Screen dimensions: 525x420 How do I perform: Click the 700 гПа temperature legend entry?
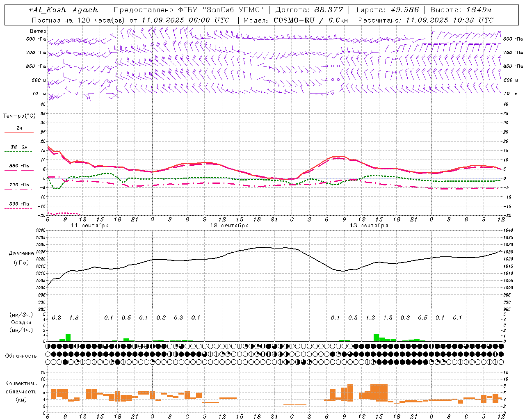[19, 185]
